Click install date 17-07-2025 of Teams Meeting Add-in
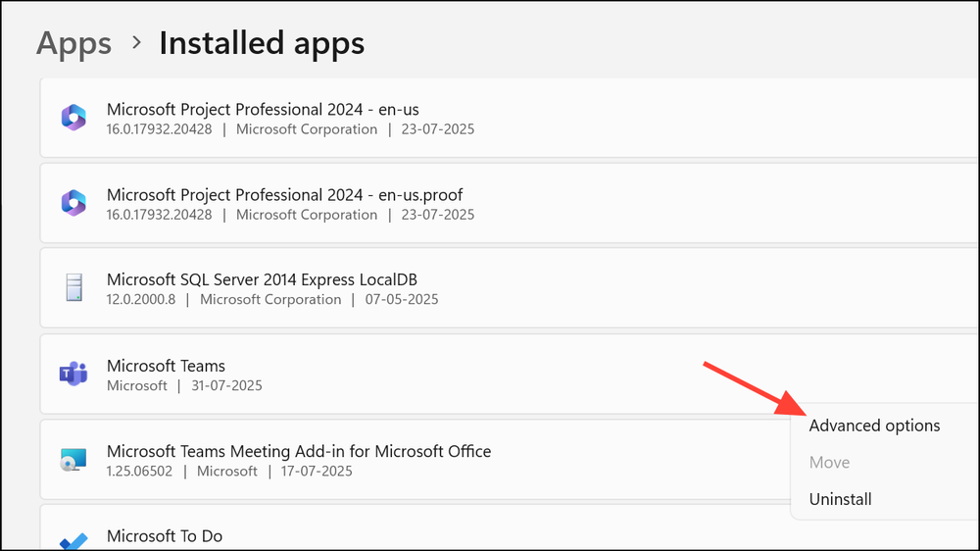980x551 pixels. 317,471
